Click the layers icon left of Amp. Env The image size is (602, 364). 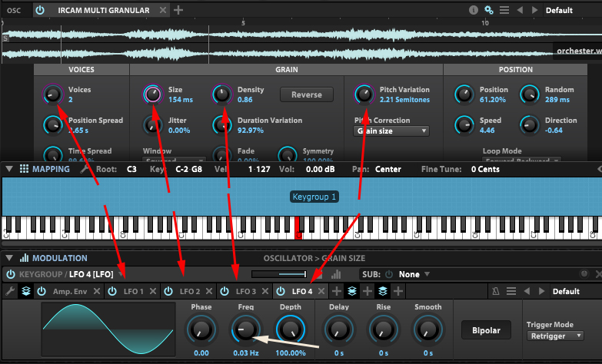pyautogui.click(x=25, y=292)
